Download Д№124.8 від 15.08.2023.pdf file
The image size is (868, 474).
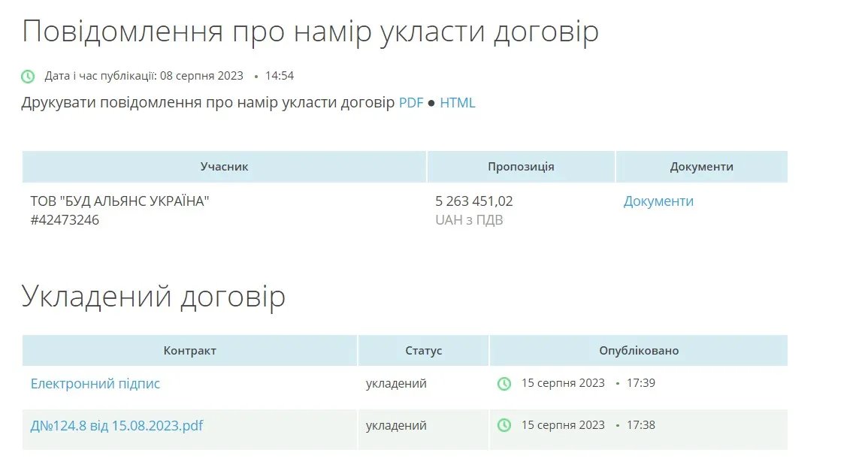tap(116, 426)
